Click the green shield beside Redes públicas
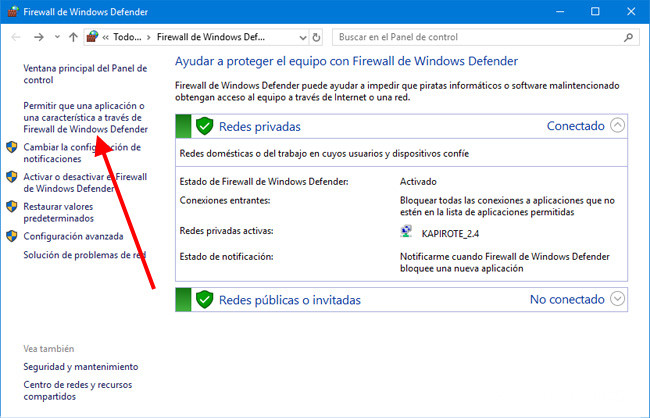 205,299
